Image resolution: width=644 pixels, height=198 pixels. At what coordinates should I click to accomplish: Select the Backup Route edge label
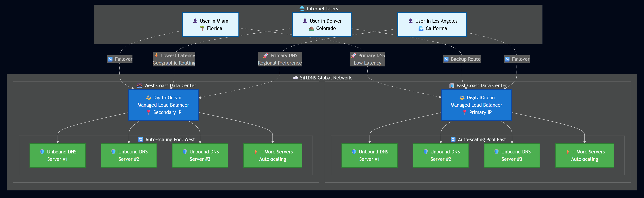461,59
